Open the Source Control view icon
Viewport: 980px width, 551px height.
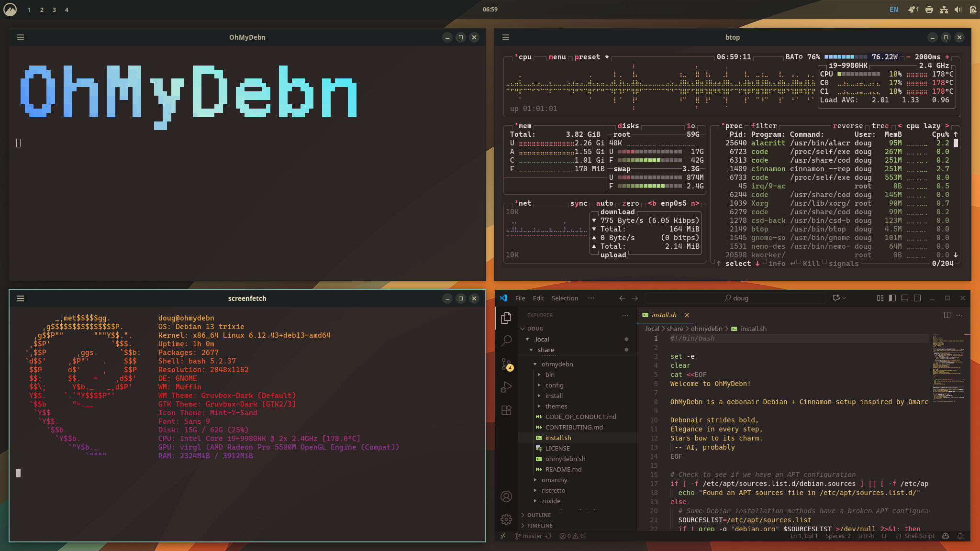click(506, 364)
